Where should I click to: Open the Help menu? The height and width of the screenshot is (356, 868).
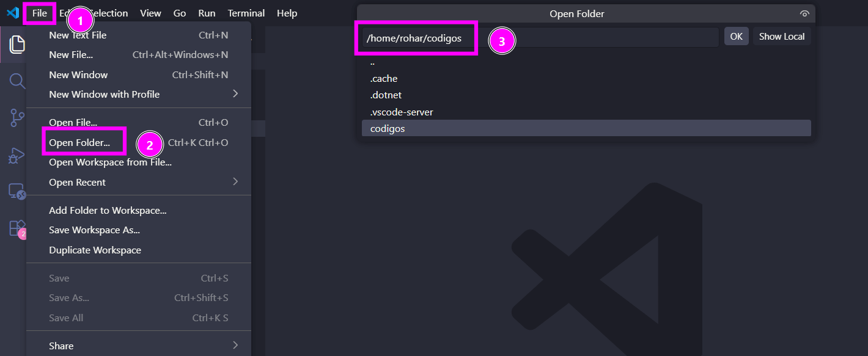tap(287, 13)
